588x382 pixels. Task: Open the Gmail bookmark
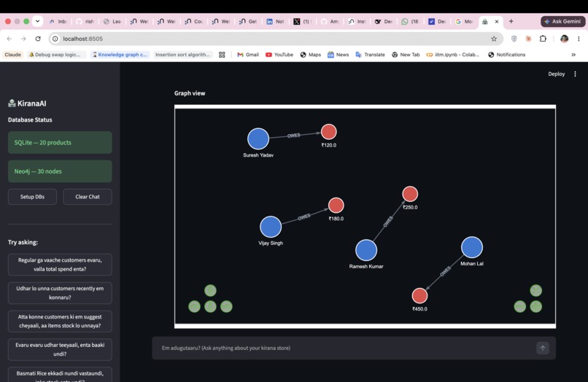pyautogui.click(x=248, y=55)
